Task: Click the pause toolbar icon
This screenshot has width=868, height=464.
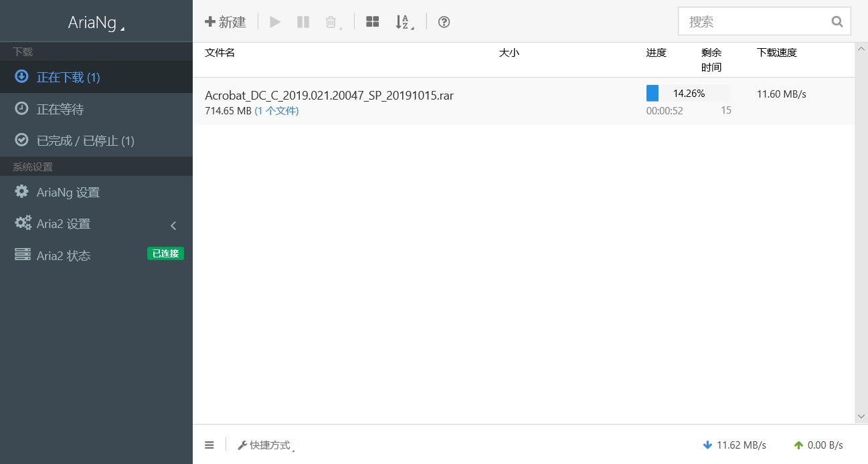Action: tap(303, 22)
